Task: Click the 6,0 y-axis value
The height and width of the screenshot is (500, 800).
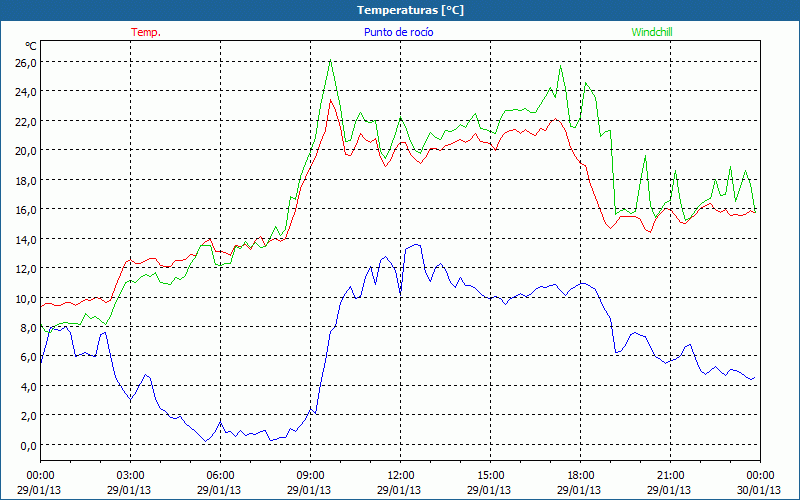Action: (29, 357)
